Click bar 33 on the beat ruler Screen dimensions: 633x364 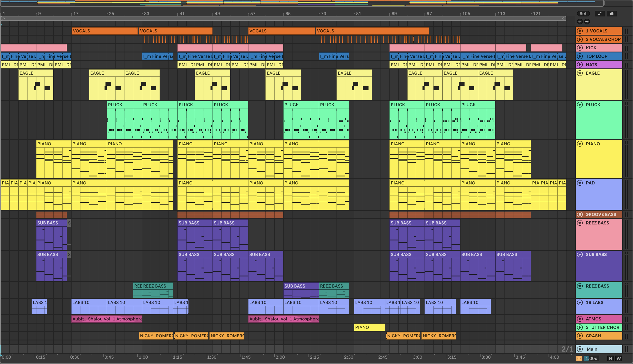[x=146, y=14]
